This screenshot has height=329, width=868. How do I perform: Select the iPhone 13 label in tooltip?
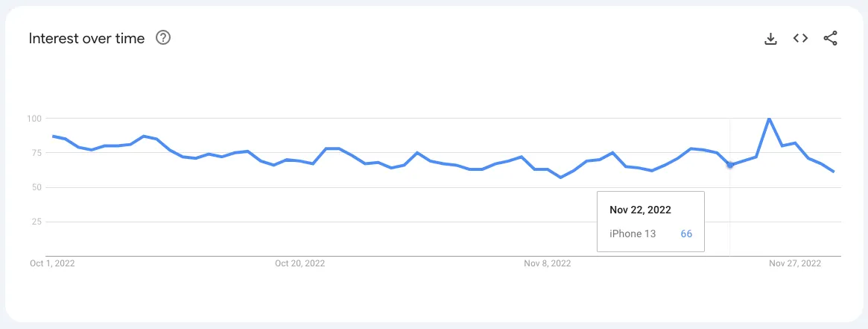(632, 234)
